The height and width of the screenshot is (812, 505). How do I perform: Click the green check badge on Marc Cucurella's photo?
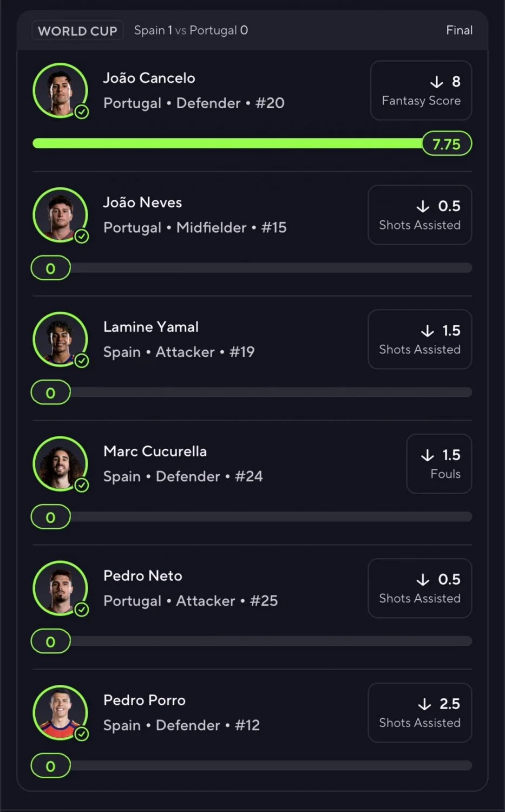tap(82, 485)
